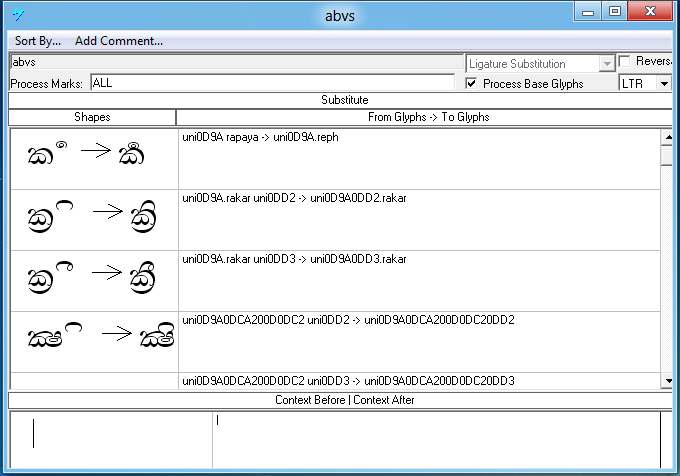
Task: Click the scroll up arrow of the substitution list
Action: 667,137
